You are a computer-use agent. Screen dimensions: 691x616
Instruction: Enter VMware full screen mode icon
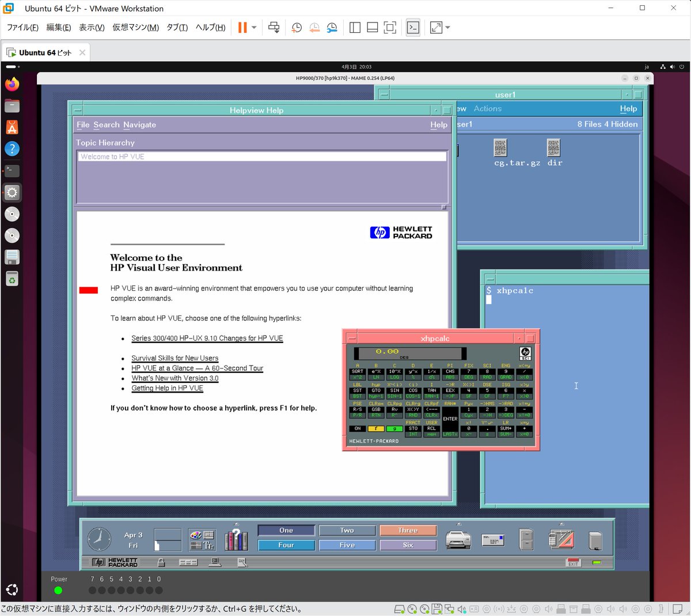(390, 28)
